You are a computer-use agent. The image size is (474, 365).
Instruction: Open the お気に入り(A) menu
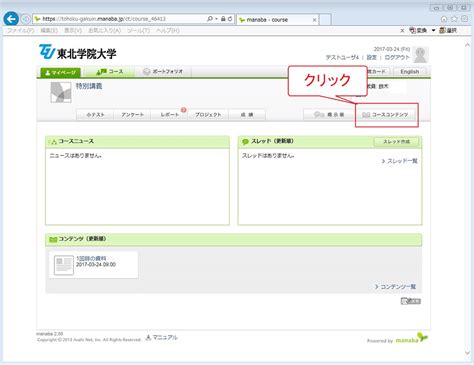tap(104, 30)
